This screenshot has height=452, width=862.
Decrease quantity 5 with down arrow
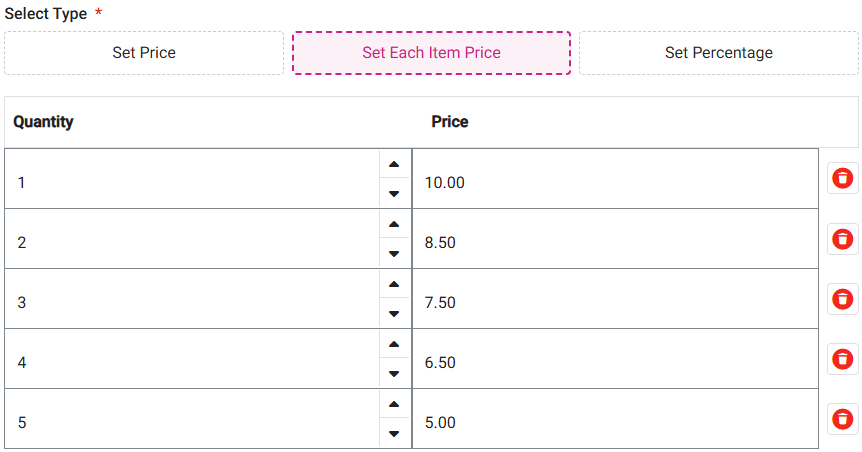394,434
